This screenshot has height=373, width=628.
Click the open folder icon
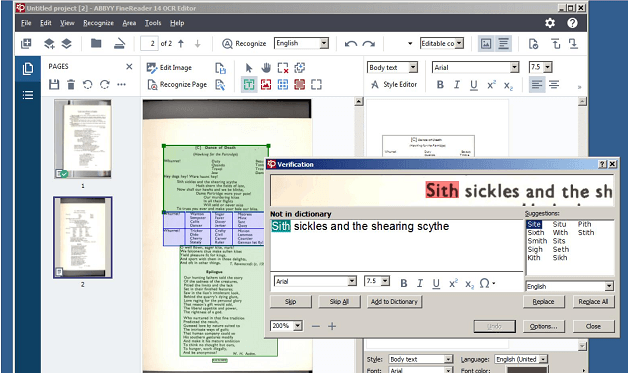point(96,43)
